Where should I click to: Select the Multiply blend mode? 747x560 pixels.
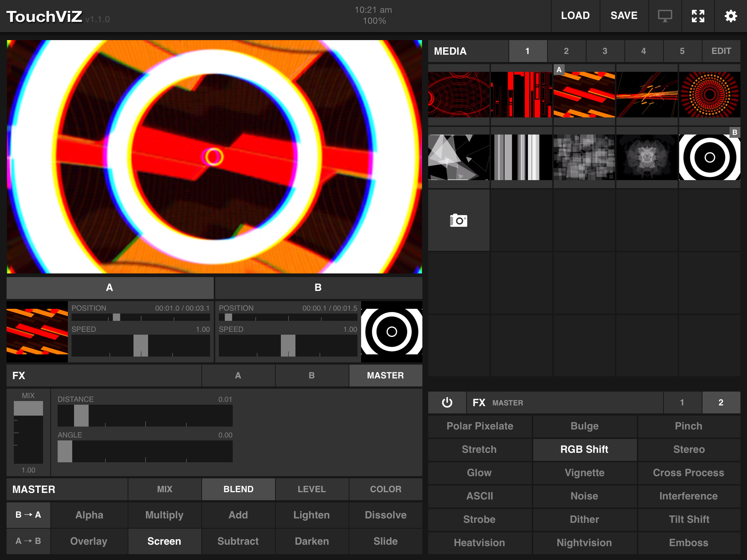point(165,515)
